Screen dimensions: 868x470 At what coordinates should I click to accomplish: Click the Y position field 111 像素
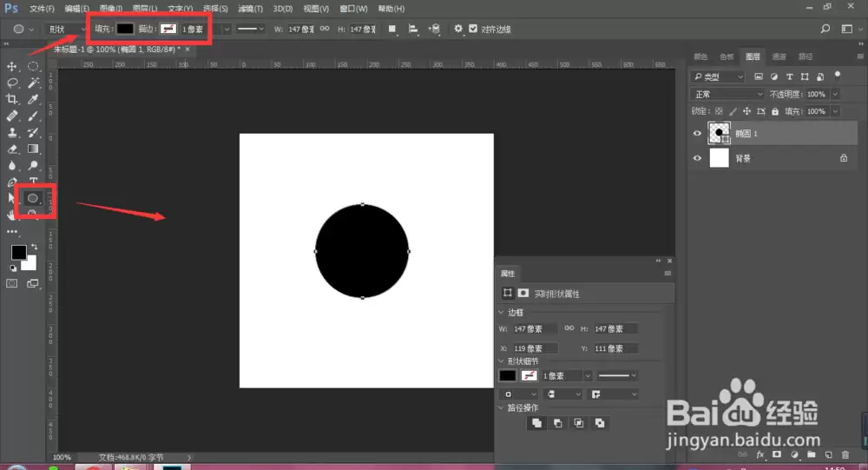click(x=615, y=348)
